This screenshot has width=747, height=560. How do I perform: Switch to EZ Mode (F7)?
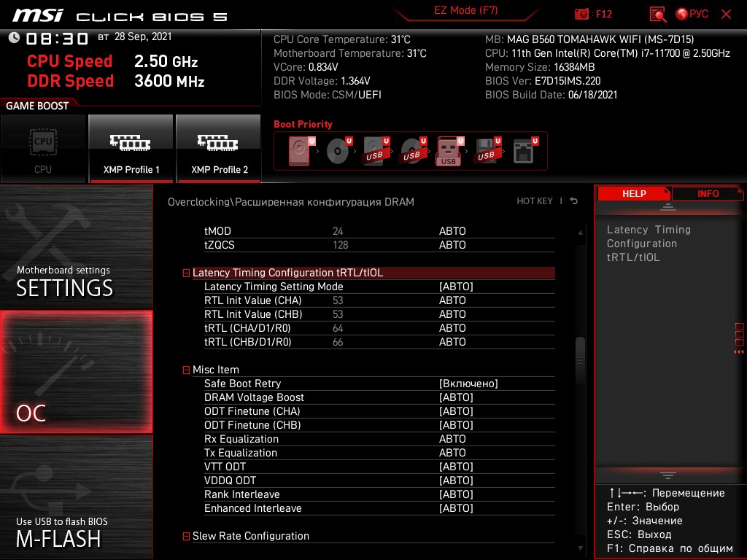tap(465, 10)
